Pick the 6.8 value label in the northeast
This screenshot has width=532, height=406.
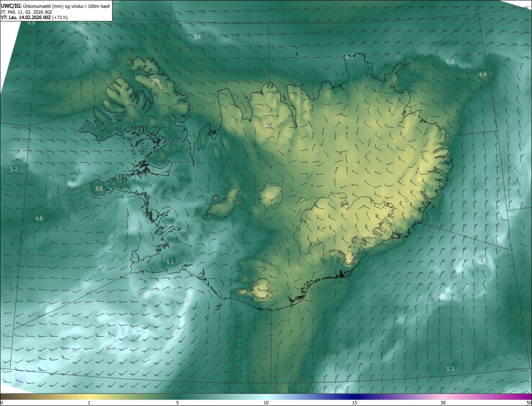[450, 61]
